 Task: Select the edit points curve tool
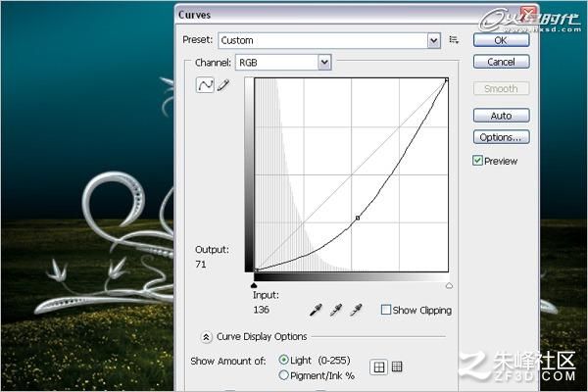[205, 85]
